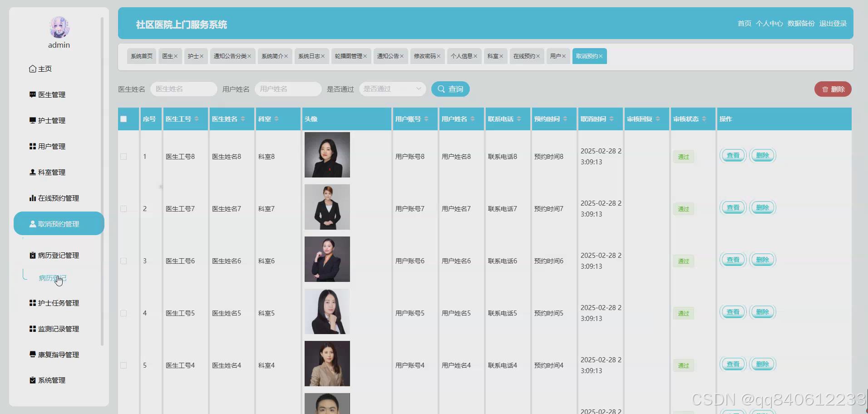Image resolution: width=868 pixels, height=414 pixels.
Task: Sort by 预约时间 column arrows
Action: [565, 119]
